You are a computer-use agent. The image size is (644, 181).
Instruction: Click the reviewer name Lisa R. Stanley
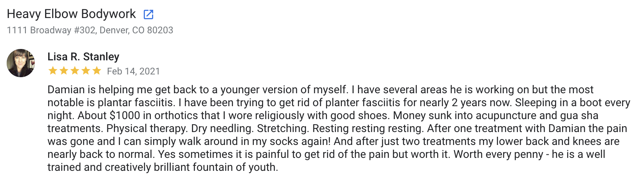coord(83,57)
